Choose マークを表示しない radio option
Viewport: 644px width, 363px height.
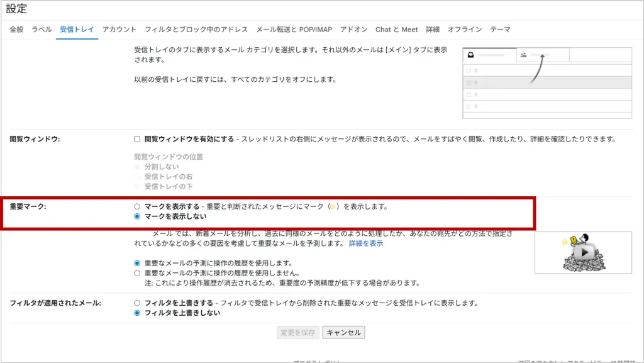coord(137,216)
